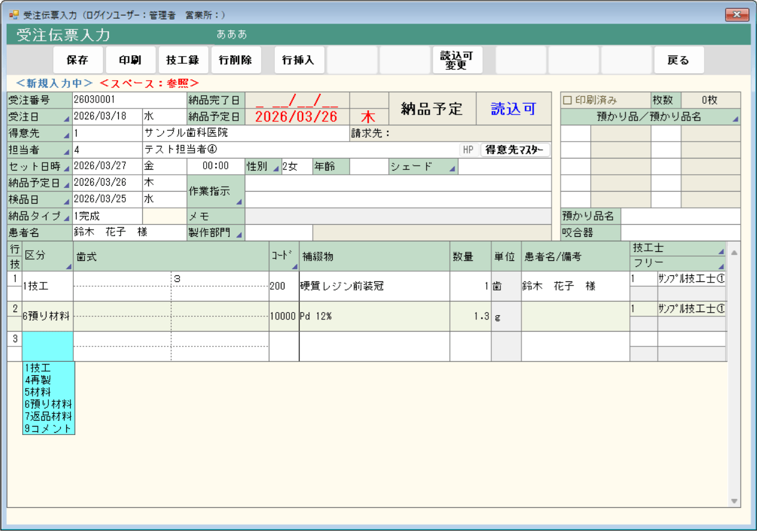Expand the 性別 dropdown label

click(x=262, y=167)
